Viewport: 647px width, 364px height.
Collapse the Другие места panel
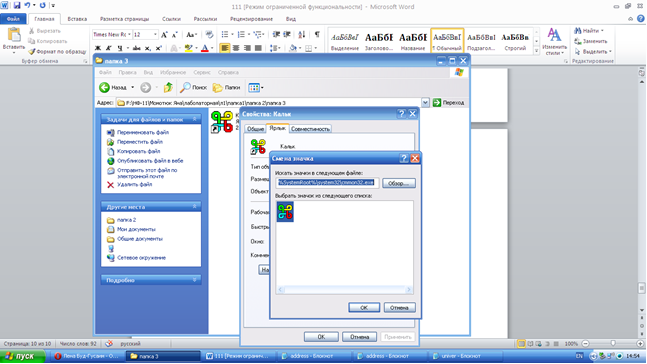click(194, 206)
